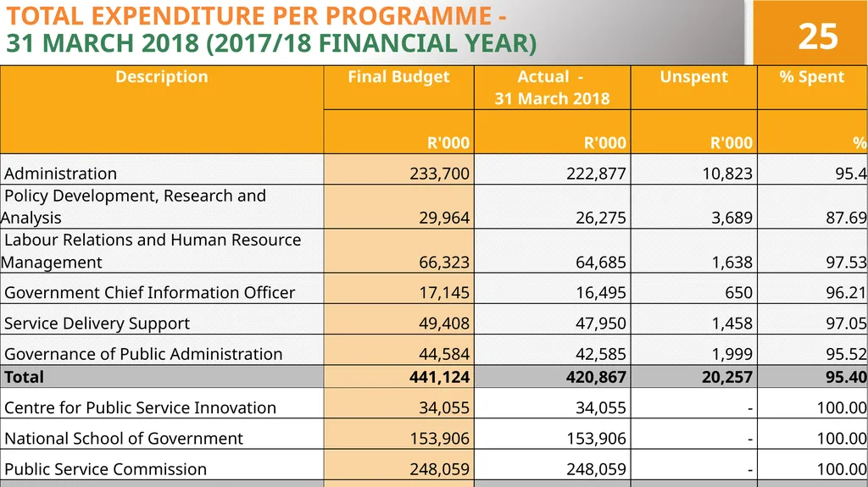Click 100.00 in Public Service Commission row

pyautogui.click(x=842, y=469)
